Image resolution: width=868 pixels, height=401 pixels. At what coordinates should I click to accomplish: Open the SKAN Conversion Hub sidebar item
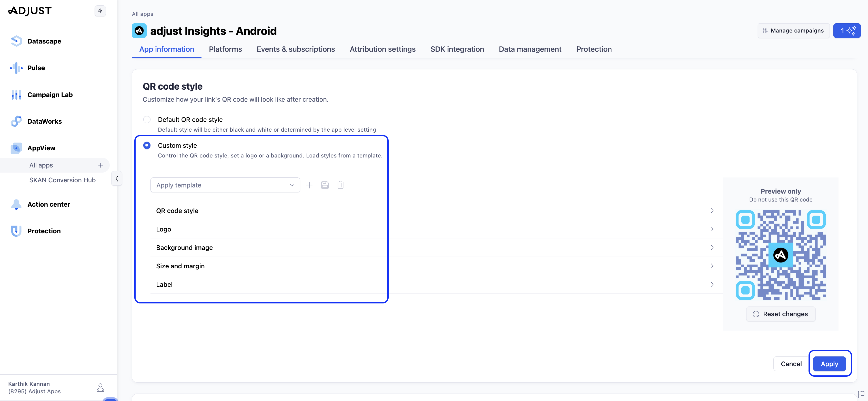(x=62, y=180)
